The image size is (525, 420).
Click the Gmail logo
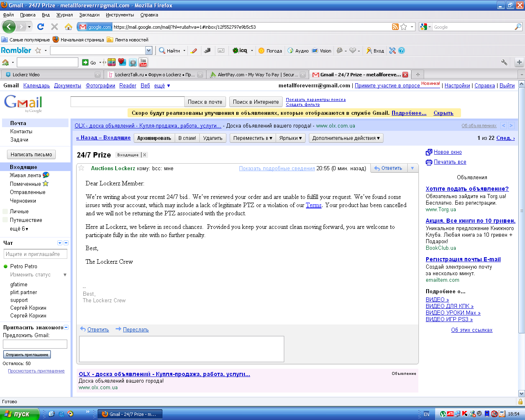pyautogui.click(x=23, y=103)
